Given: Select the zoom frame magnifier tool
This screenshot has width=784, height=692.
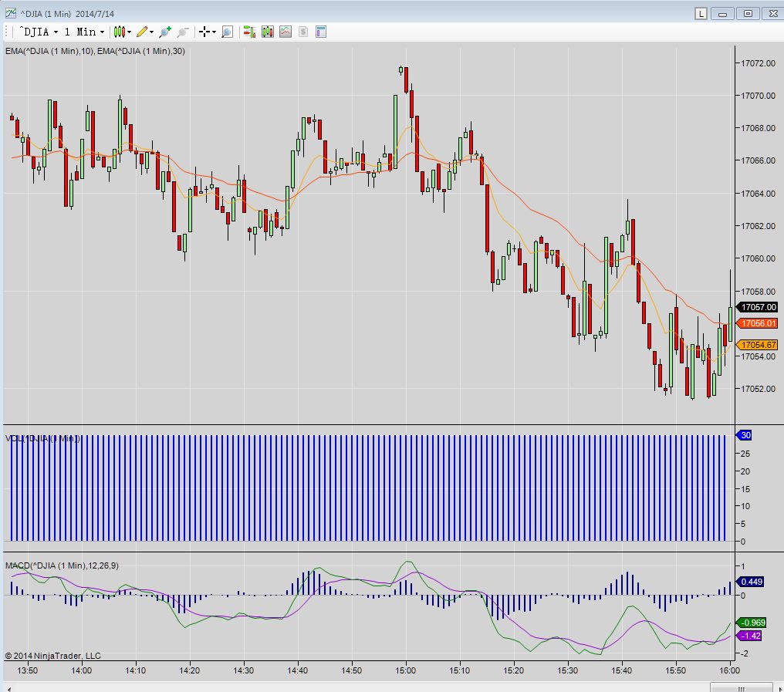Looking at the screenshot, I should point(227,32).
